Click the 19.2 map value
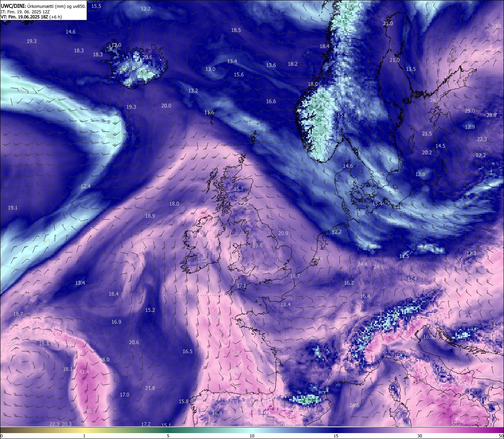Image resolution: width=504 pixels, height=439 pixels. 401,356
